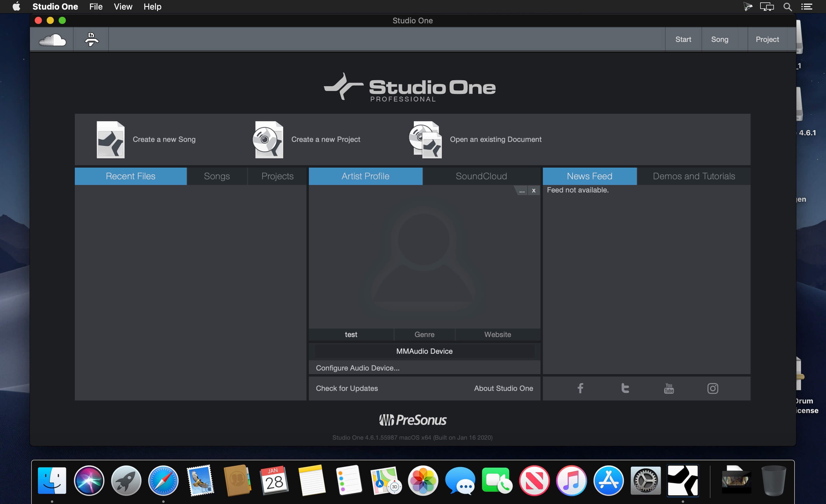Click the Genre input field
This screenshot has height=504, width=826.
click(x=424, y=335)
